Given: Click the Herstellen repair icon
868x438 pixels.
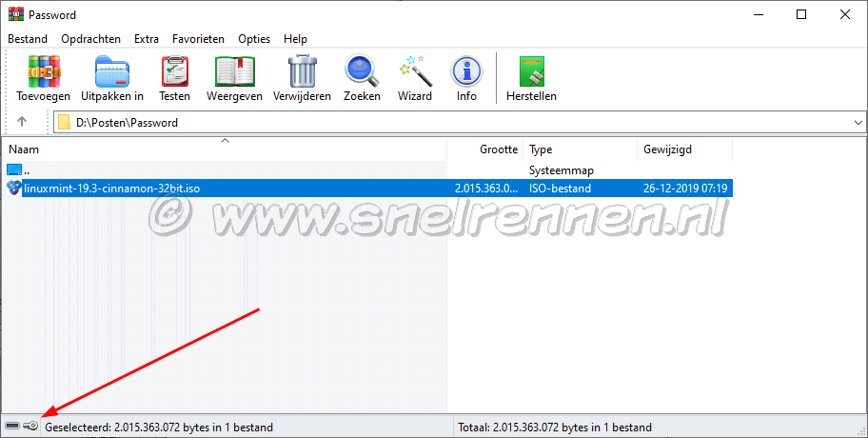Looking at the screenshot, I should (532, 71).
